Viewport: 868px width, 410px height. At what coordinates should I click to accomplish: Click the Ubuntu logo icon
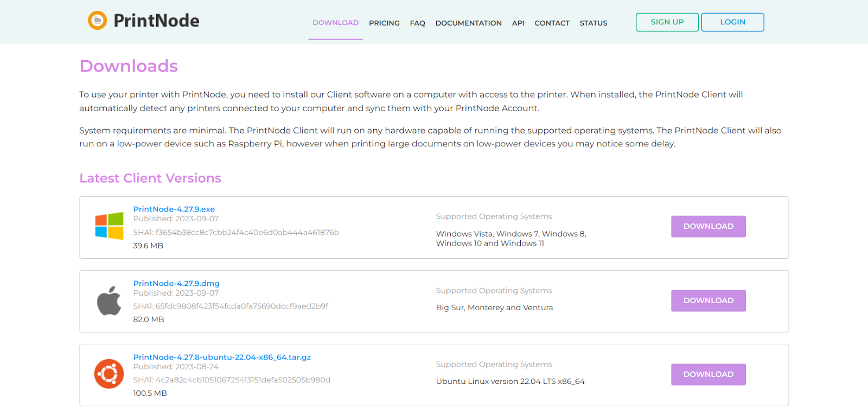click(x=109, y=374)
